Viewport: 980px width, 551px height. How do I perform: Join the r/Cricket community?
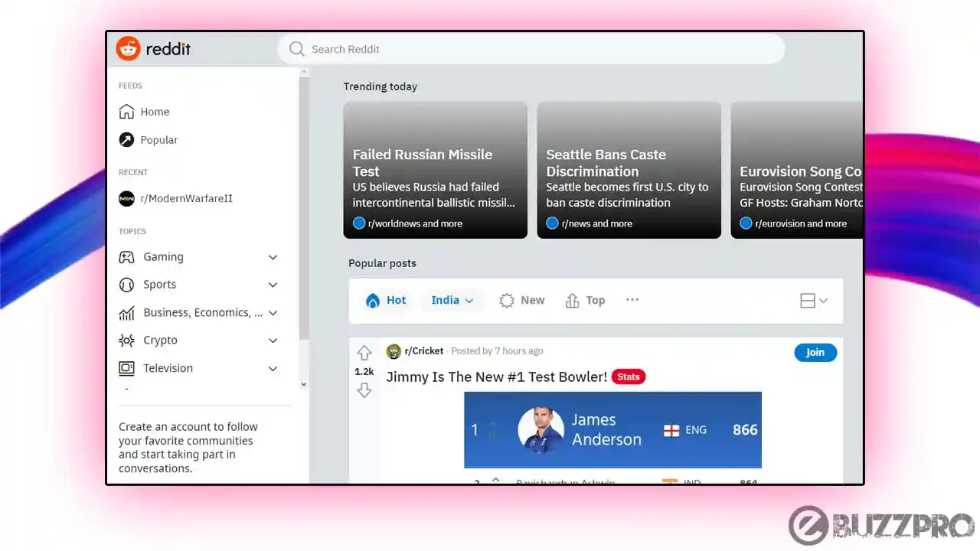tap(815, 352)
